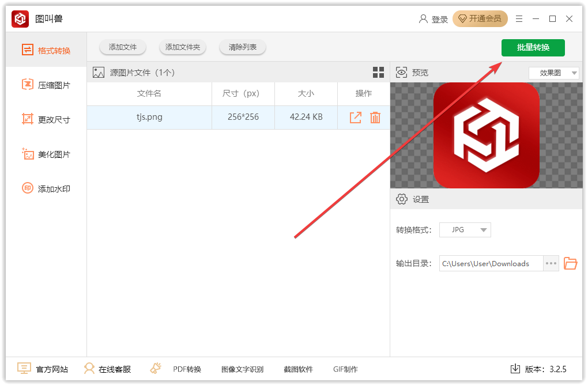Click the 添加文件 add files button
Viewport: 588px width, 386px height.
pos(122,47)
